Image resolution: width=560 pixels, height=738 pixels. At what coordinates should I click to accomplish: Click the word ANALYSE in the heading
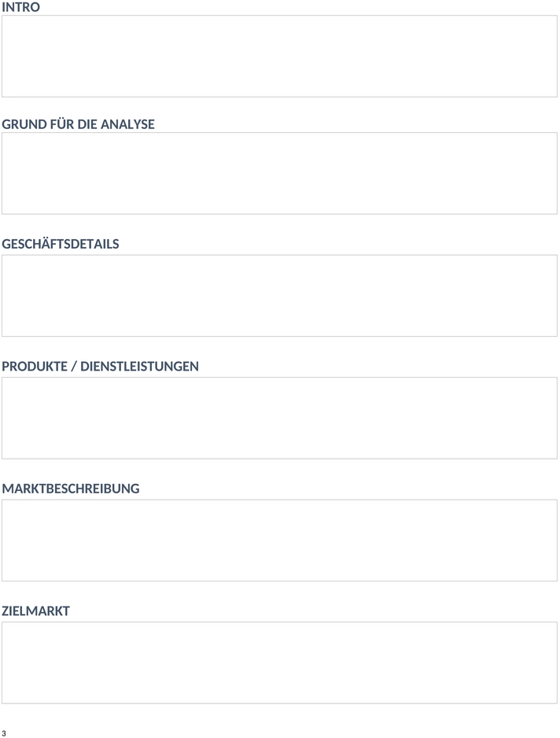click(x=127, y=124)
